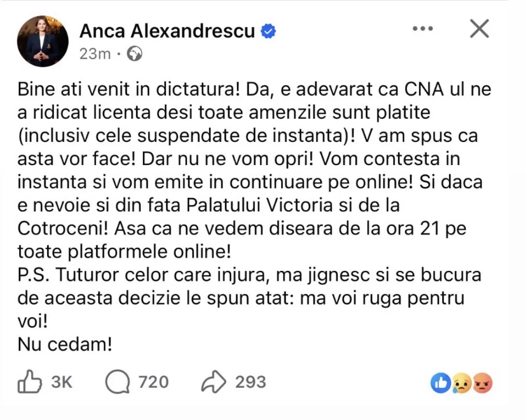This screenshot has width=526, height=420.
Task: Open Anca Alexandrescu's profile name link
Action: 167,31
